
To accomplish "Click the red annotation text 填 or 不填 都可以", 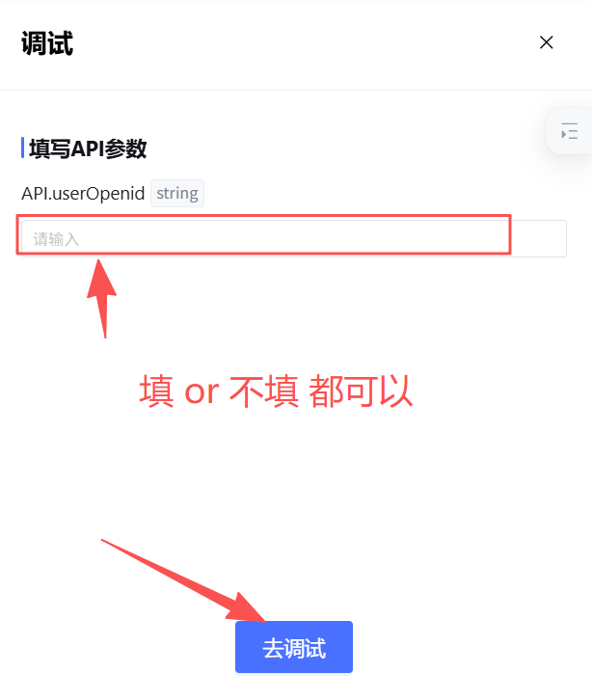I will pyautogui.click(x=276, y=391).
